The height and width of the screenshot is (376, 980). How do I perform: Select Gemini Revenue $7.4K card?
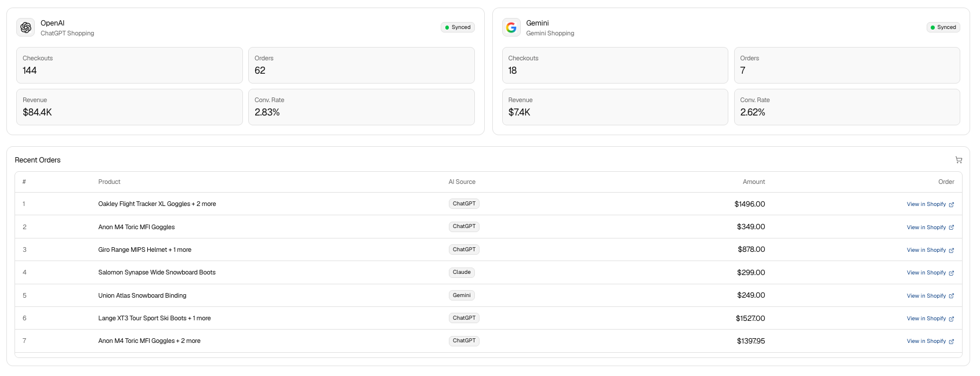point(615,107)
